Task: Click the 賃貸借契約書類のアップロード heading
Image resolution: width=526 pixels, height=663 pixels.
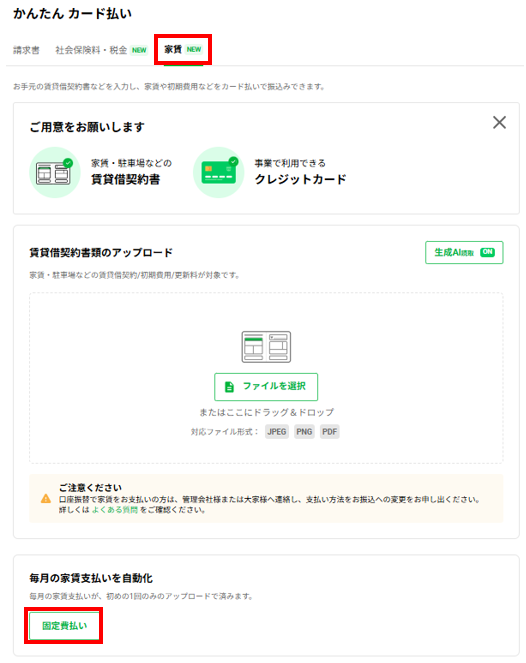Action: coord(101,252)
